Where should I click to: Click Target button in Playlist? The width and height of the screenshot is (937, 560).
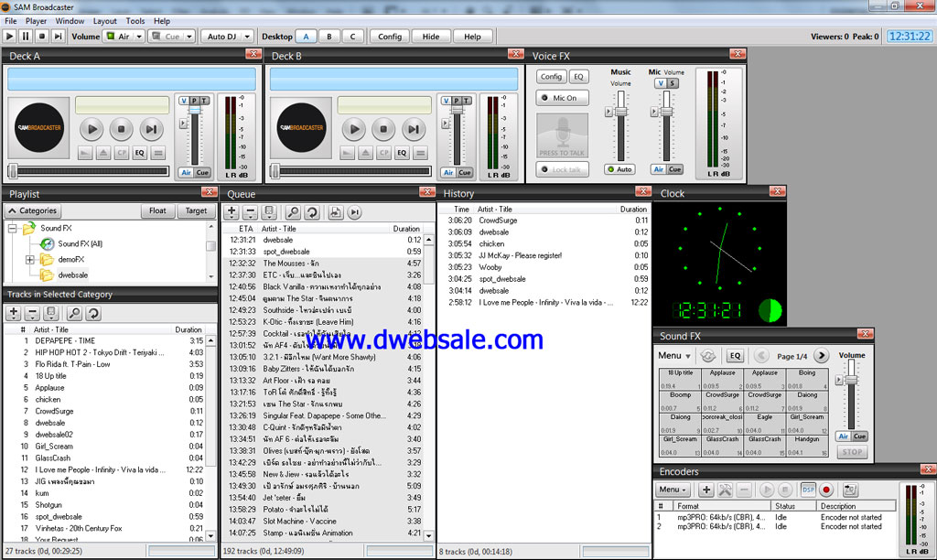click(196, 211)
